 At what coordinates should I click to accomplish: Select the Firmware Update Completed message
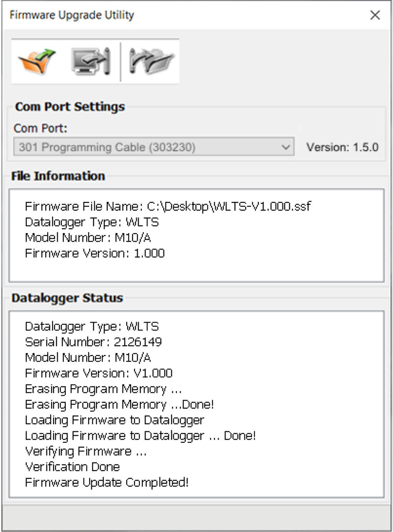107,482
